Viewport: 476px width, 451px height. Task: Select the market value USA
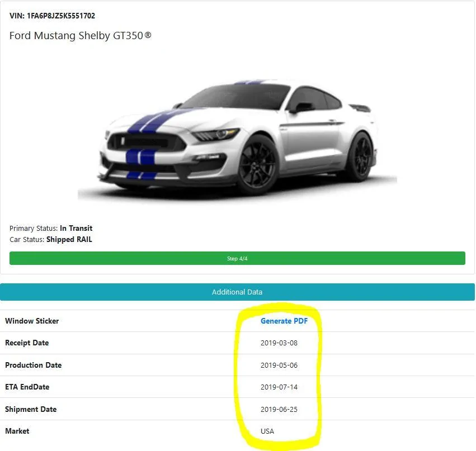pos(267,431)
